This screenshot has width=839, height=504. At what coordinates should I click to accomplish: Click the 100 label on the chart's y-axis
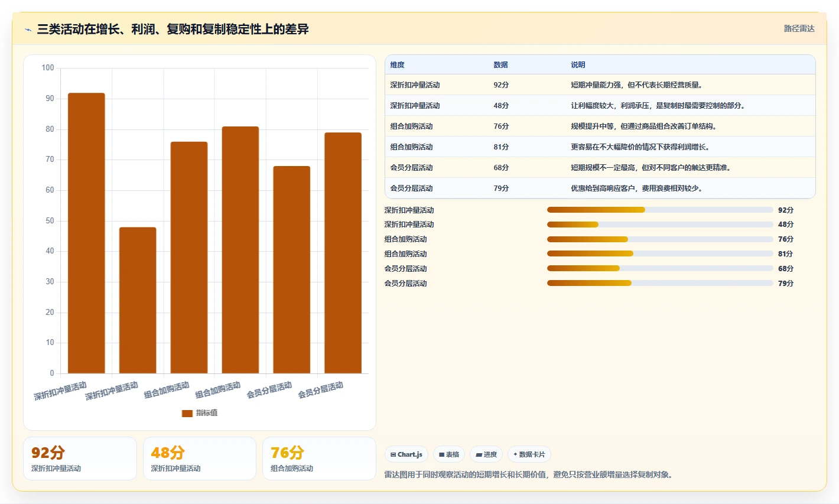[x=47, y=68]
